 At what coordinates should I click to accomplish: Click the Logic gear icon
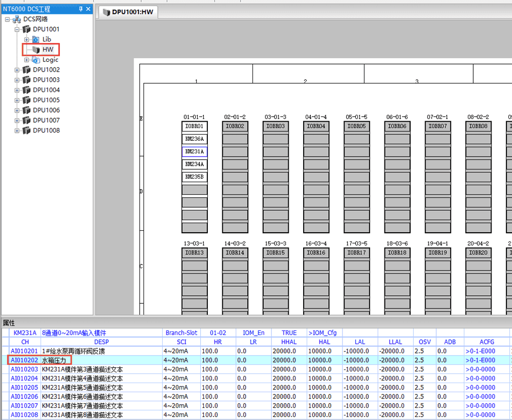pos(36,60)
